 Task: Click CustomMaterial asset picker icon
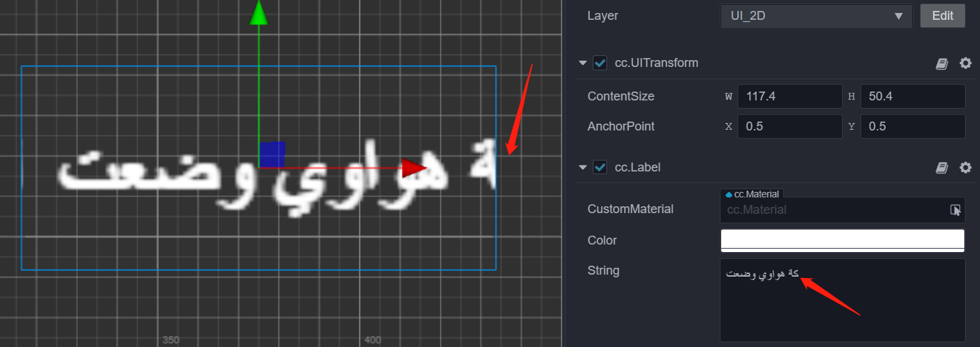click(x=955, y=210)
